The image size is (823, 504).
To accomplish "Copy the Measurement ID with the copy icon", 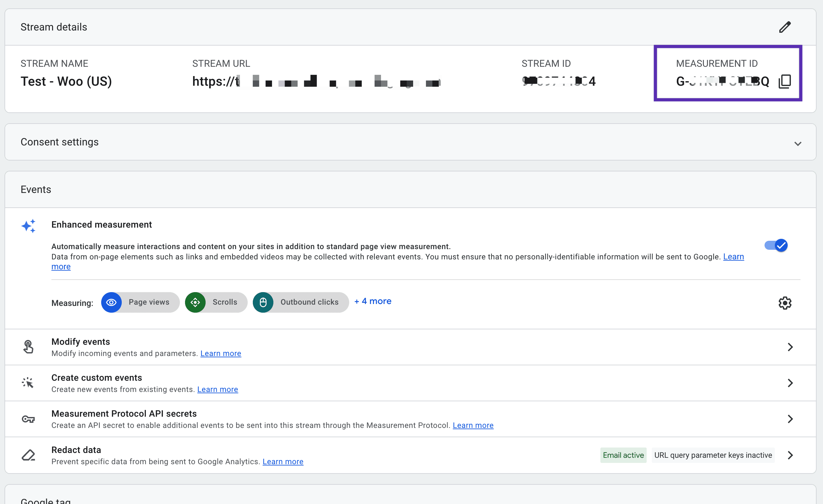I will coord(784,82).
